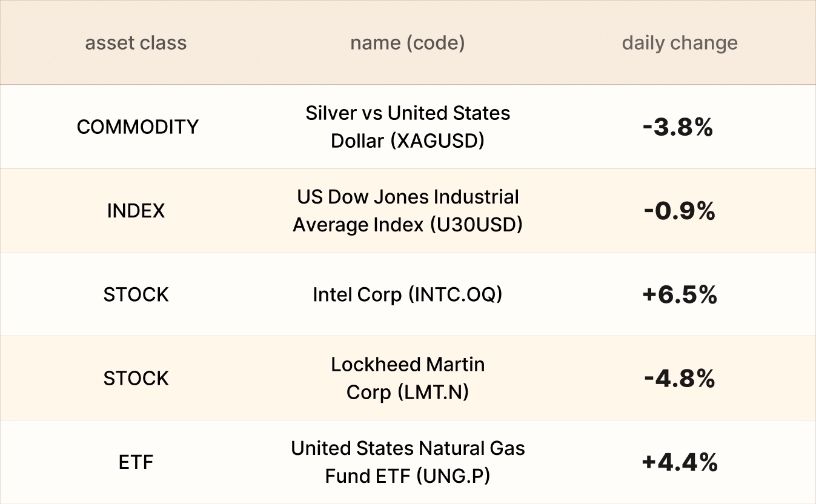This screenshot has width=816, height=504.
Task: Select the INDEX asset class cell
Action: tap(136, 211)
